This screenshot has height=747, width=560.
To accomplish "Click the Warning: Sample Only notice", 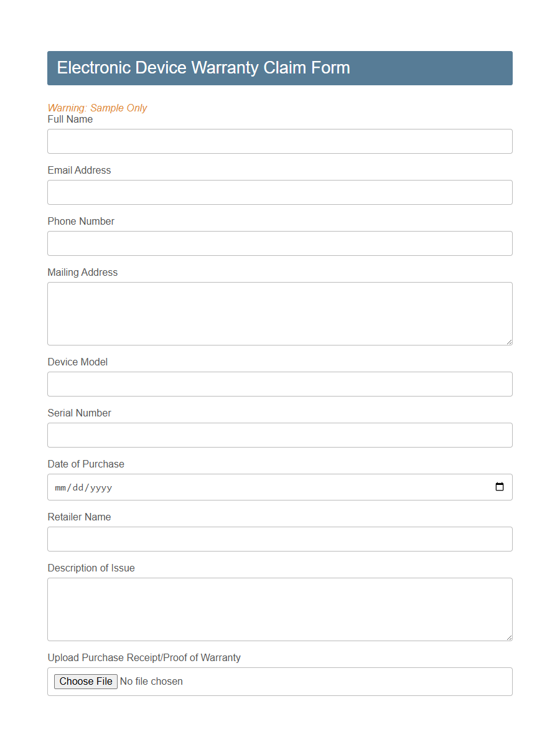I will tap(97, 108).
